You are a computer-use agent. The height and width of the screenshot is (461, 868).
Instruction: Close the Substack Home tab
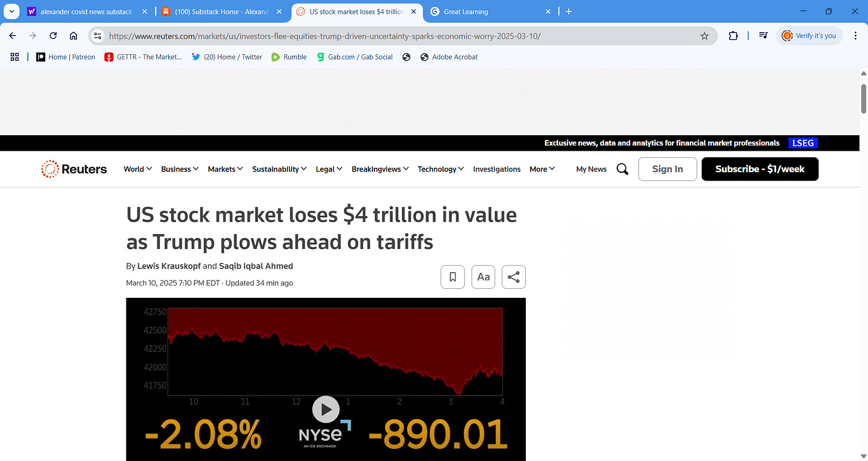coord(279,11)
